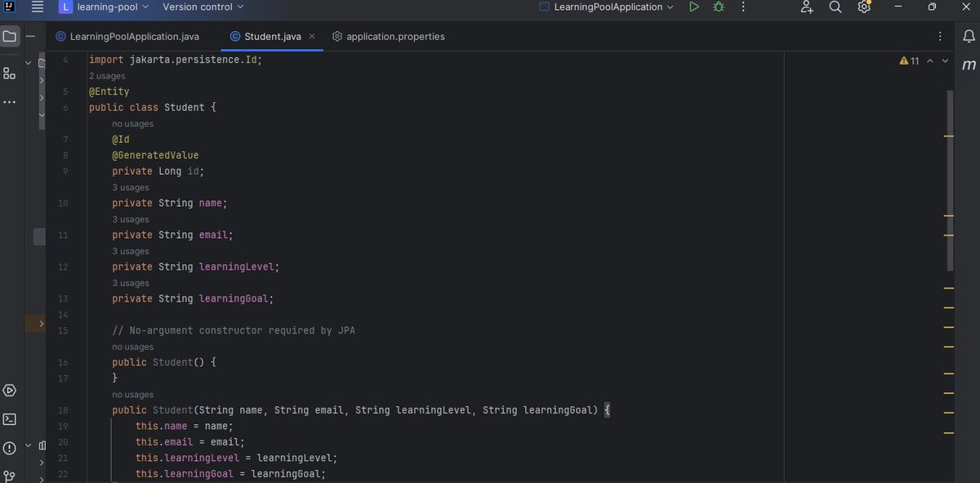Click the @GeneratedValue annotation
This screenshot has width=980, height=483.
(156, 155)
